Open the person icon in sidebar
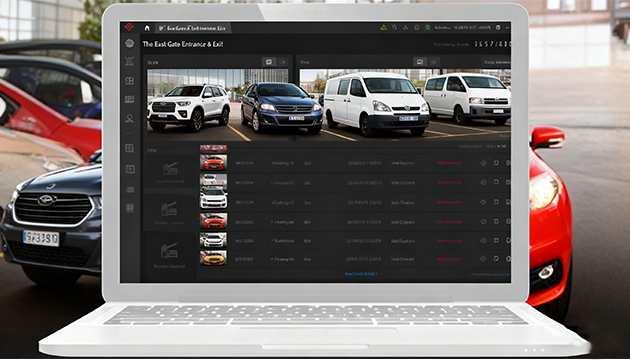Viewport: 630px width, 360px height. click(x=129, y=119)
